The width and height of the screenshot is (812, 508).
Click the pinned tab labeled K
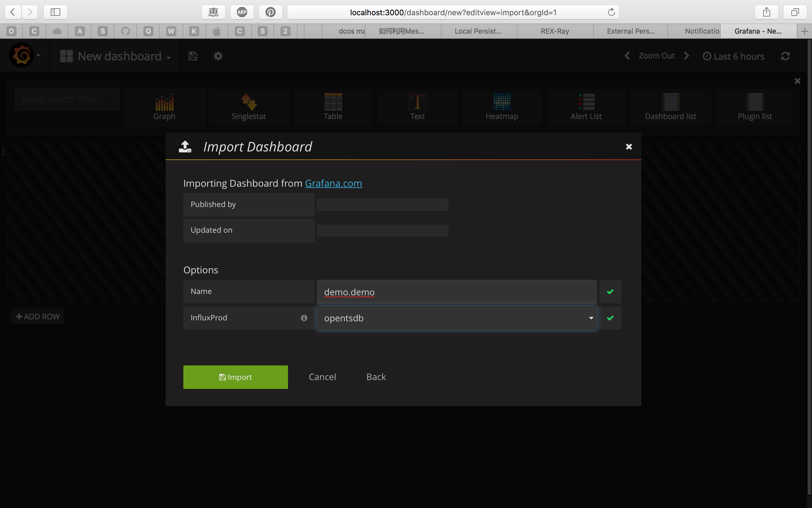(x=194, y=31)
